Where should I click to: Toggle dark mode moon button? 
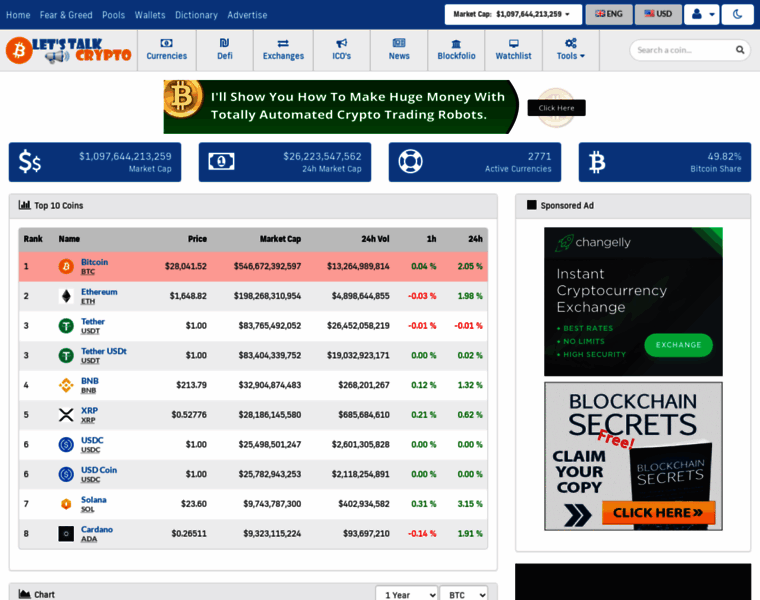[738, 14]
